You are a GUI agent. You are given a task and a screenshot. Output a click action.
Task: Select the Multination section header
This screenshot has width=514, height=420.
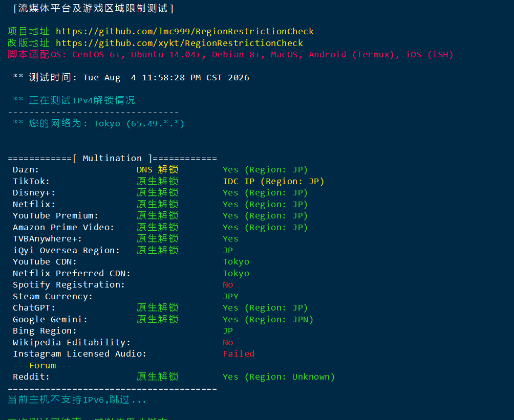(x=113, y=159)
